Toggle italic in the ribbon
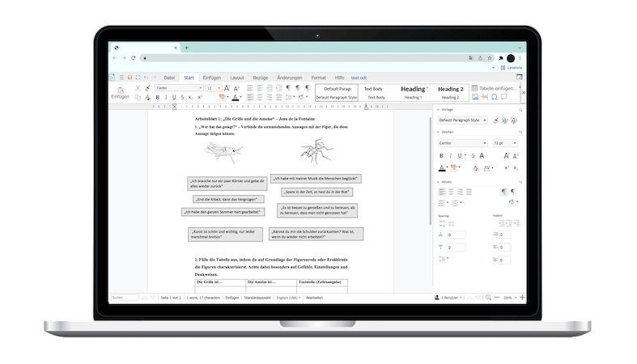This screenshot has width=637, height=364. pyautogui.click(x=166, y=97)
